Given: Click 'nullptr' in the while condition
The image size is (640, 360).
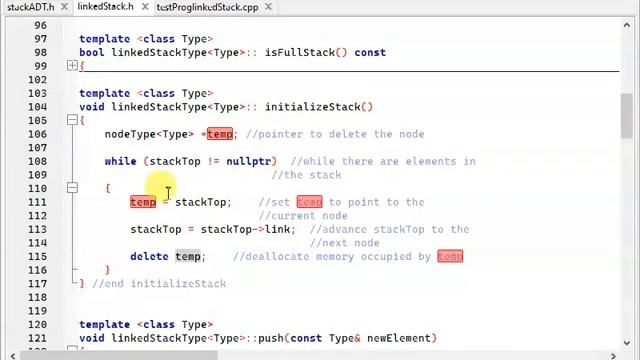Looking at the screenshot, I should (x=249, y=161).
